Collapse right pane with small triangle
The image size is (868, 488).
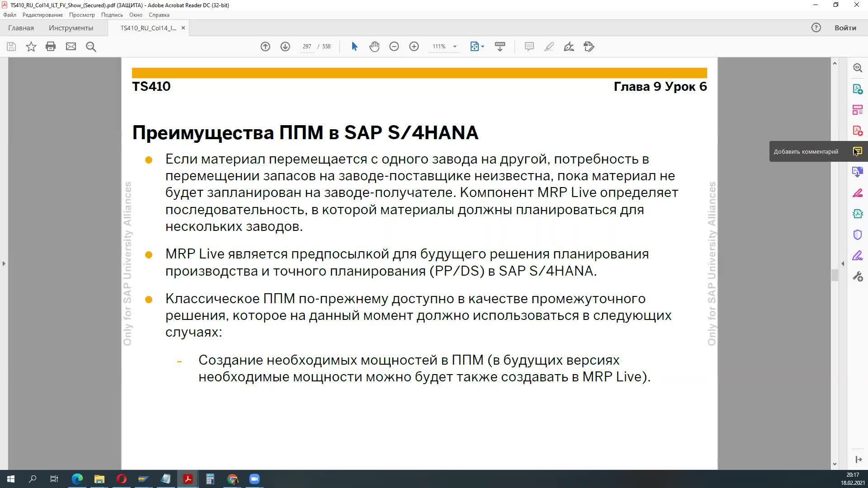click(x=843, y=263)
